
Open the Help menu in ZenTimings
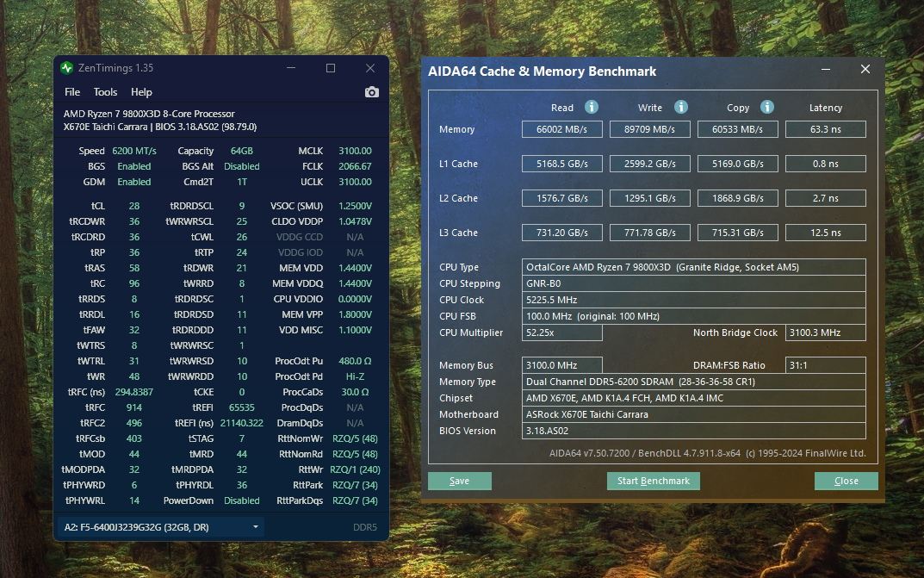(141, 92)
